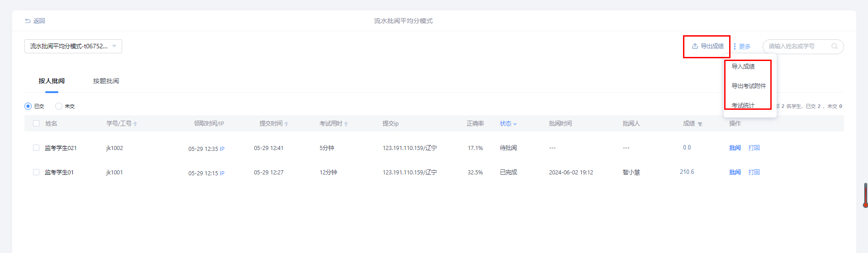
Task: Click 批阅 link for 监考学生01
Action: [735, 172]
